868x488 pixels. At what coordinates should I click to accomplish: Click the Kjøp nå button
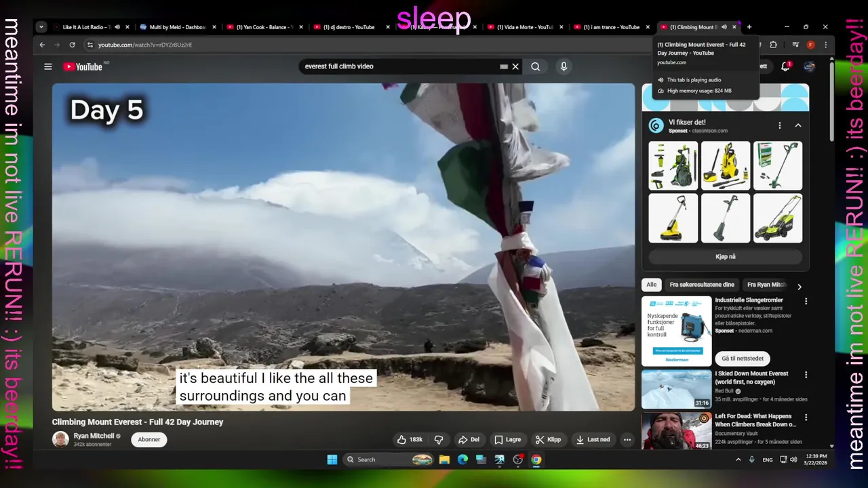[726, 257]
